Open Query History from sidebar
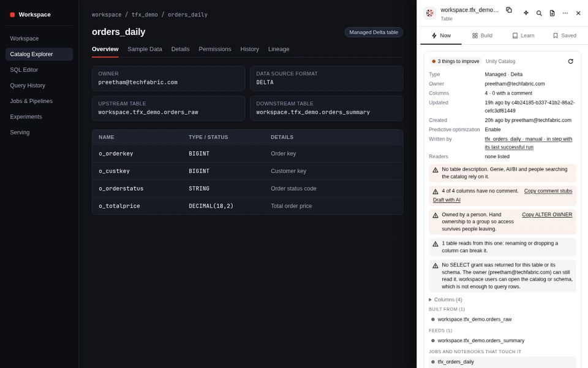This screenshot has height=368, width=588. [x=39, y=86]
